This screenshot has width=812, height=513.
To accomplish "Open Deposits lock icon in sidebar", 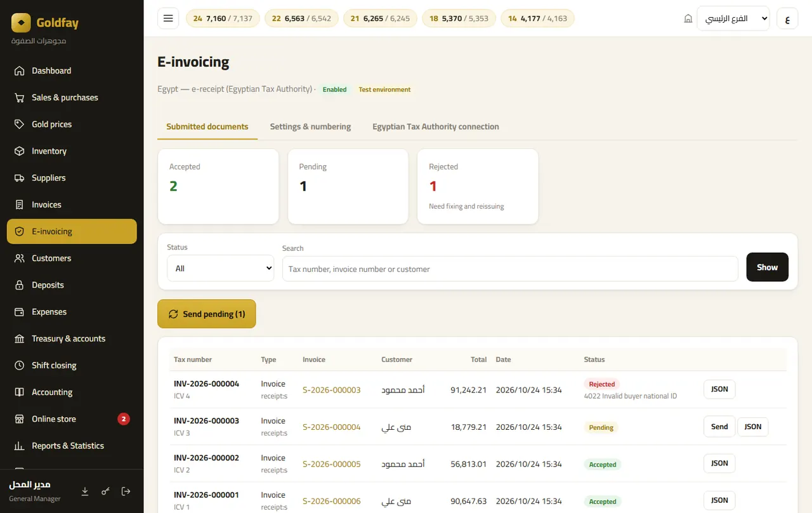I will coord(20,285).
